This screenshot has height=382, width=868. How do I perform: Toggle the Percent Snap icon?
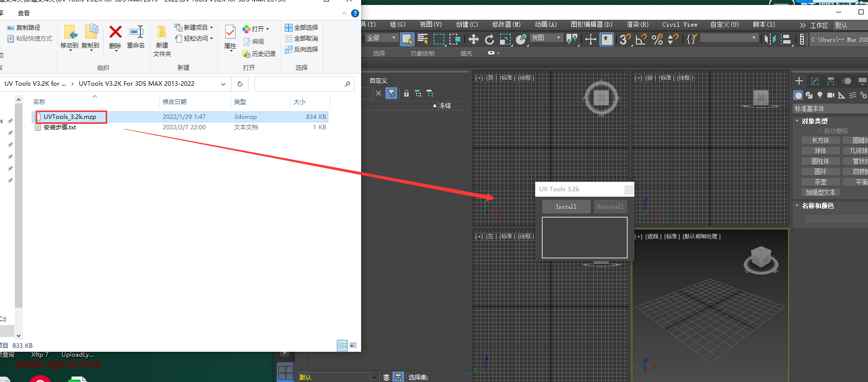pyautogui.click(x=657, y=39)
